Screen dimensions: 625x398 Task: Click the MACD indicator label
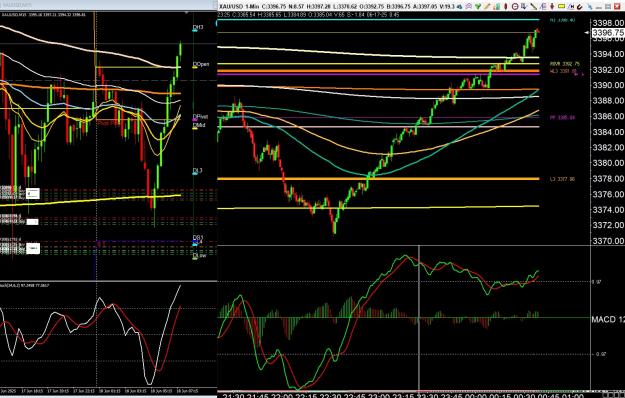[x=608, y=320]
